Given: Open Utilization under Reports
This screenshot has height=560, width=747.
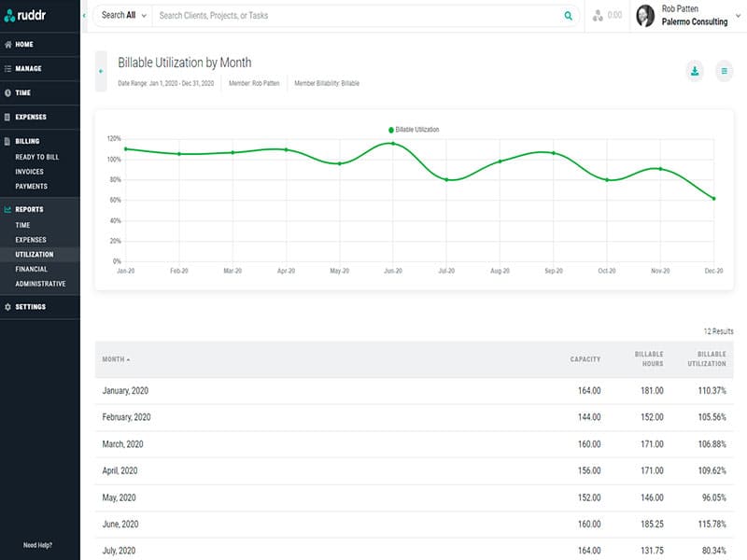Looking at the screenshot, I should 35,254.
